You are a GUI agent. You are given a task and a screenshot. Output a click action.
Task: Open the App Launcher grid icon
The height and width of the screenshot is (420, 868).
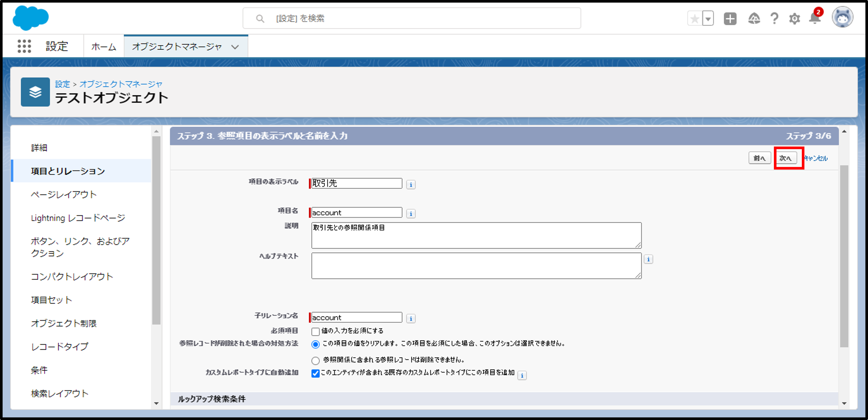tap(24, 46)
